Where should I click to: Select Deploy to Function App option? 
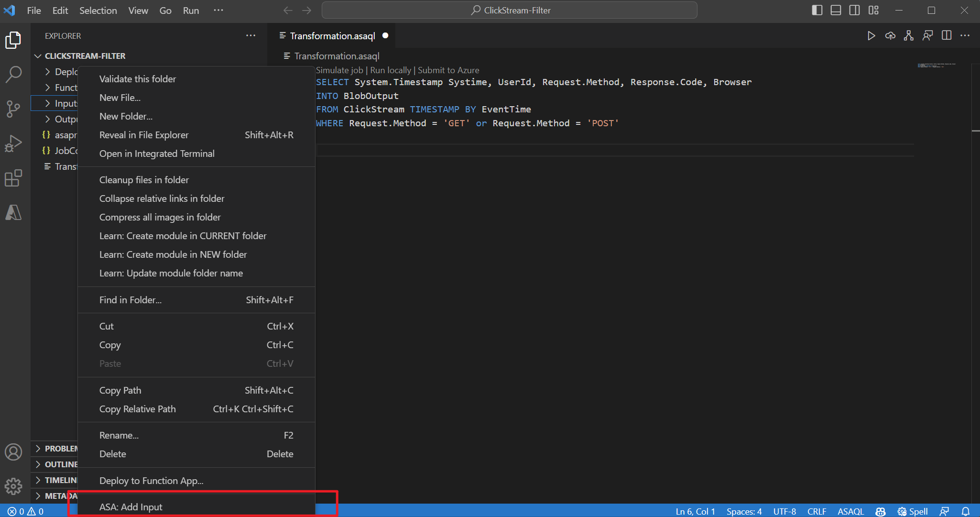151,480
